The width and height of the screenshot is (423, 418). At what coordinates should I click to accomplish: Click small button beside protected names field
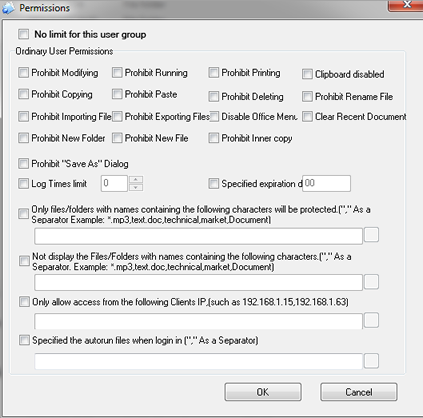(x=371, y=235)
